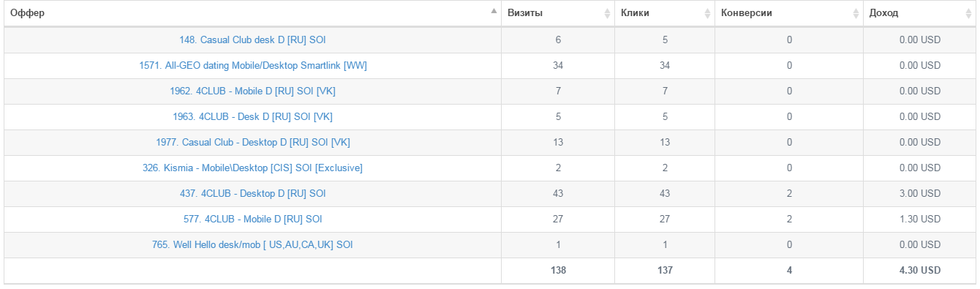
Task: Click the sort arrows icon next to Визиты
Action: click(607, 13)
